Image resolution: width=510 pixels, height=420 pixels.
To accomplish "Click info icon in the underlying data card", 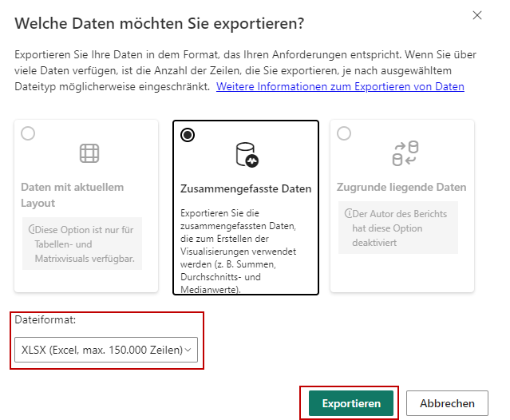I will 349,215.
